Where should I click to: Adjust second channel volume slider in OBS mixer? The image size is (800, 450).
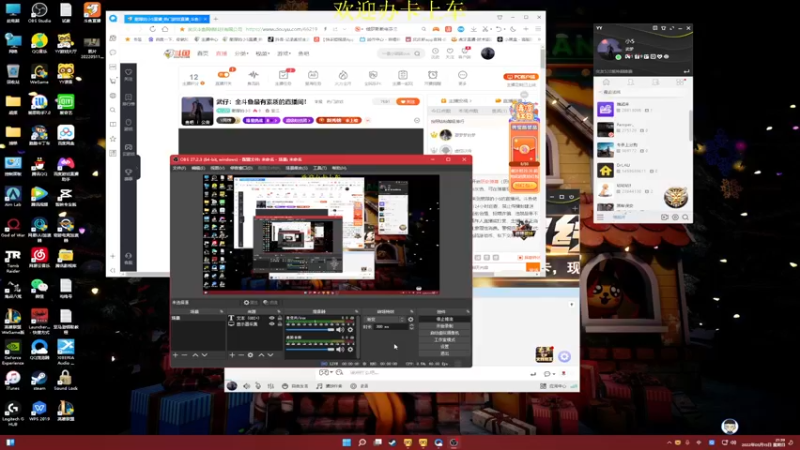[x=310, y=349]
